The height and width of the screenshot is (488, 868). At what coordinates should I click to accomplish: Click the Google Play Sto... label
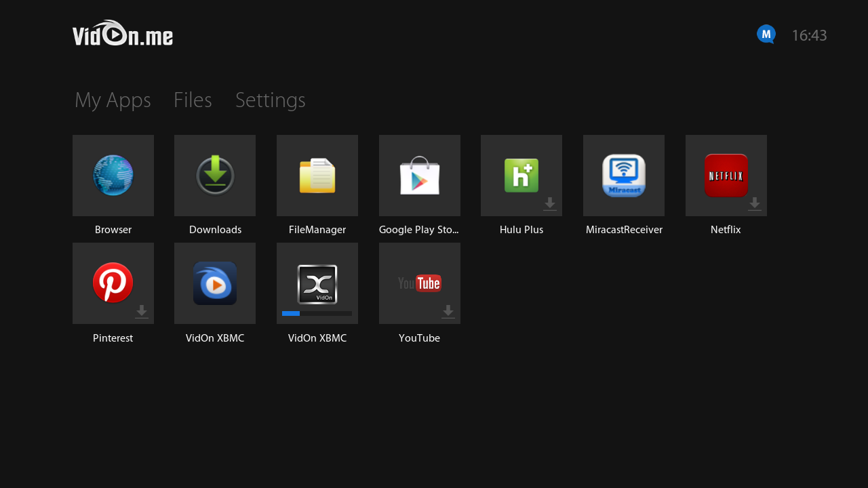coord(420,230)
